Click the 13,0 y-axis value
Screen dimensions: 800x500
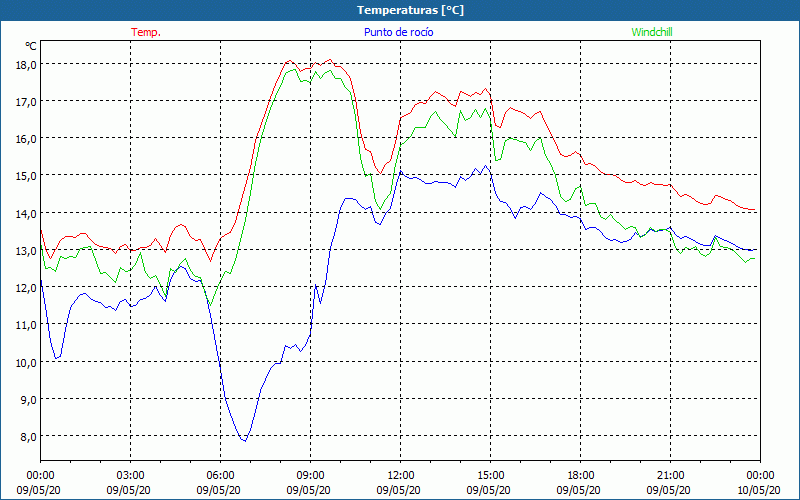(26, 251)
